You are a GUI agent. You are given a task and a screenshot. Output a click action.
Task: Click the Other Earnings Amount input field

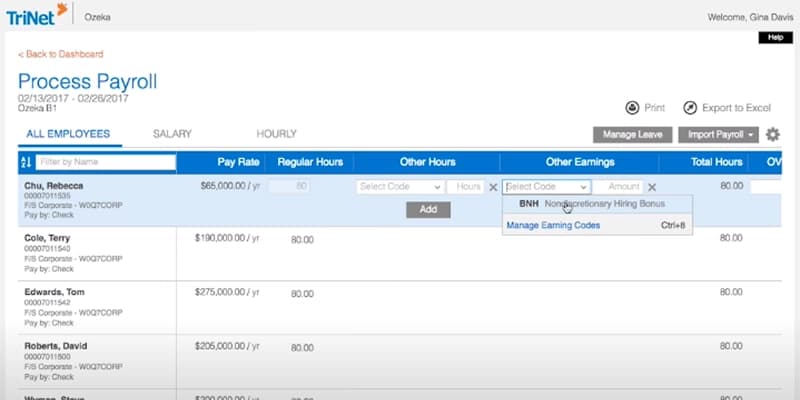point(619,187)
